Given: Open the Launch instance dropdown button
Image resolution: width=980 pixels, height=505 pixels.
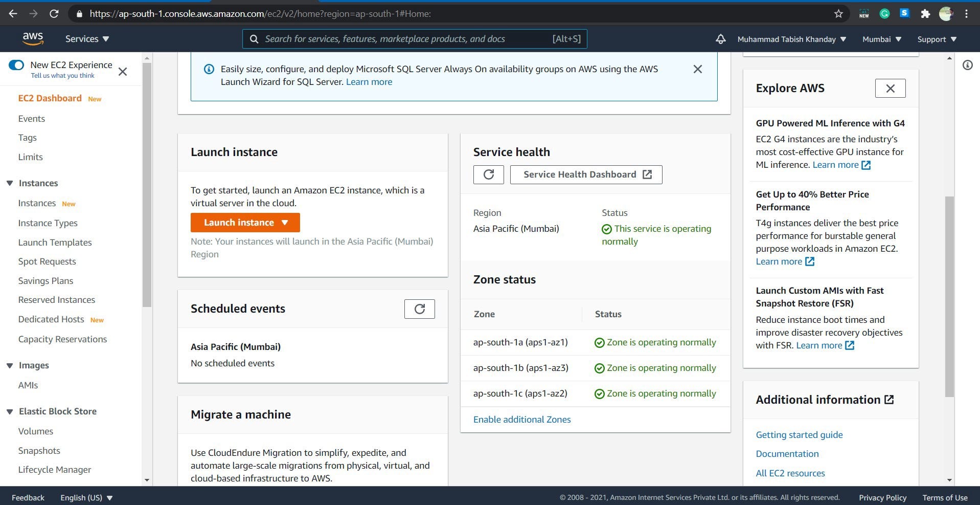Looking at the screenshot, I should pyautogui.click(x=245, y=223).
